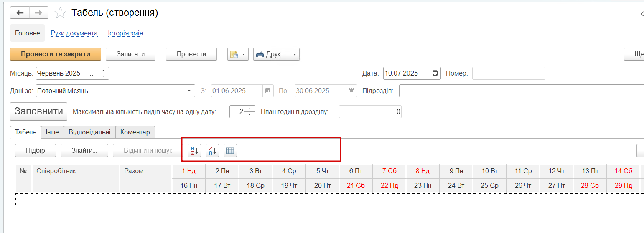This screenshot has height=233, width=644.
Task: Select the Табель tab
Action: click(26, 132)
